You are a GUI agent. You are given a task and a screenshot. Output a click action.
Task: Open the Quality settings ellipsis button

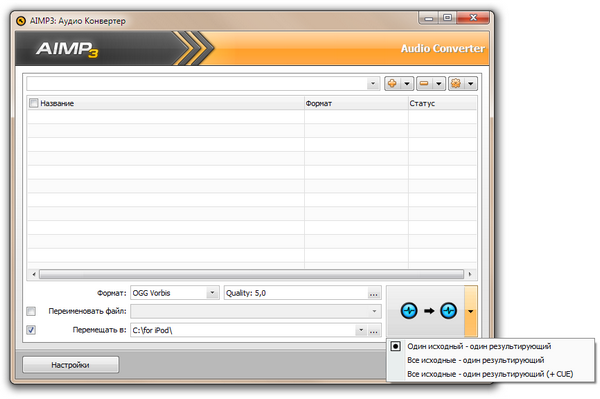point(373,293)
